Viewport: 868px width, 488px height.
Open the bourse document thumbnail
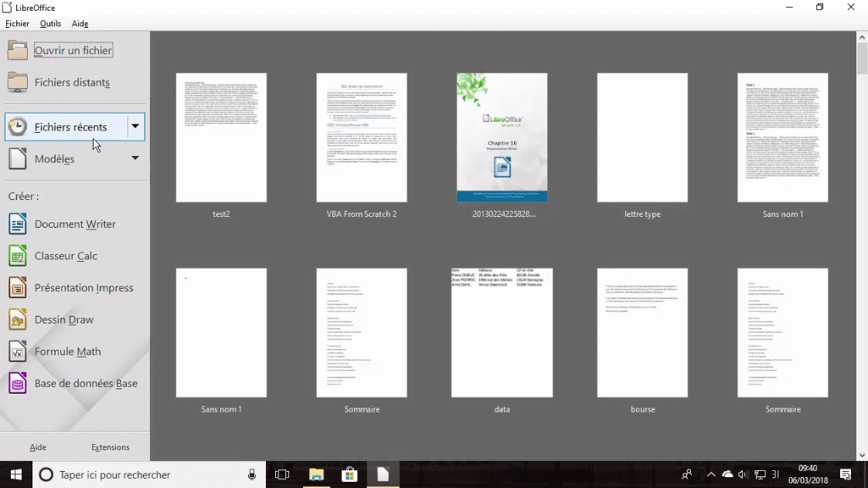pos(642,333)
